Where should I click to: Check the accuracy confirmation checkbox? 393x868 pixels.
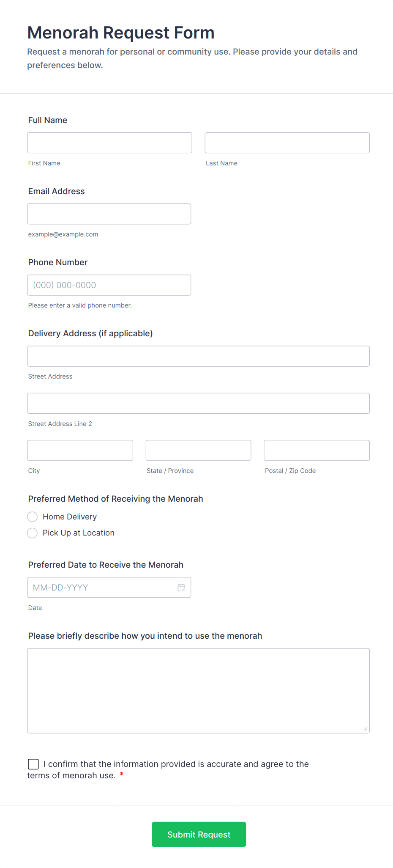click(x=33, y=764)
